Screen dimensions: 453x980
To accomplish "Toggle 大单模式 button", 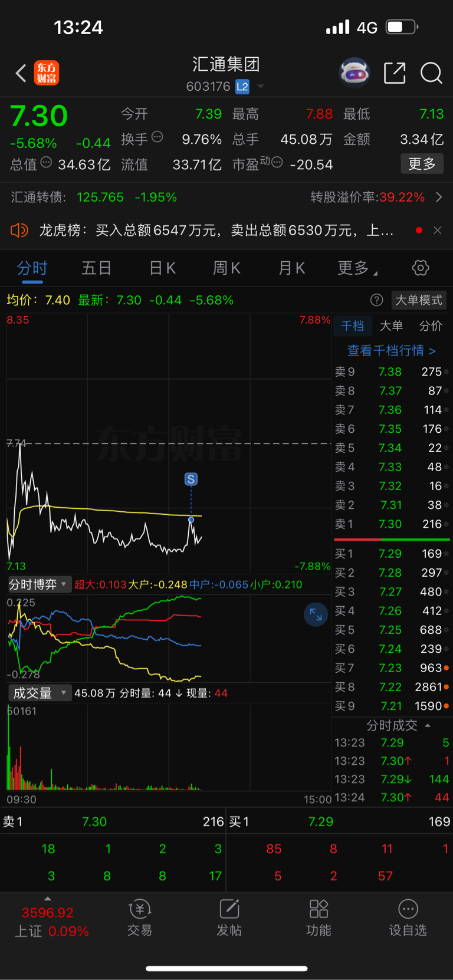I will (419, 300).
